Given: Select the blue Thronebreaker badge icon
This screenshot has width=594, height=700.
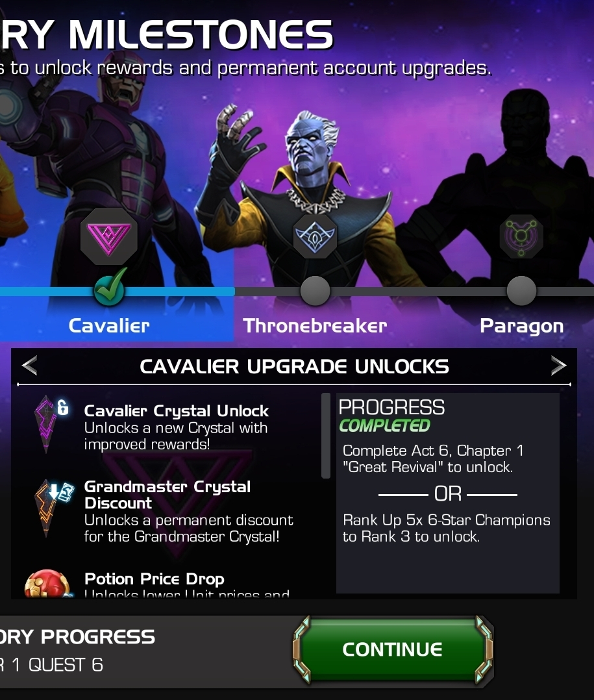Looking at the screenshot, I should pos(315,236).
